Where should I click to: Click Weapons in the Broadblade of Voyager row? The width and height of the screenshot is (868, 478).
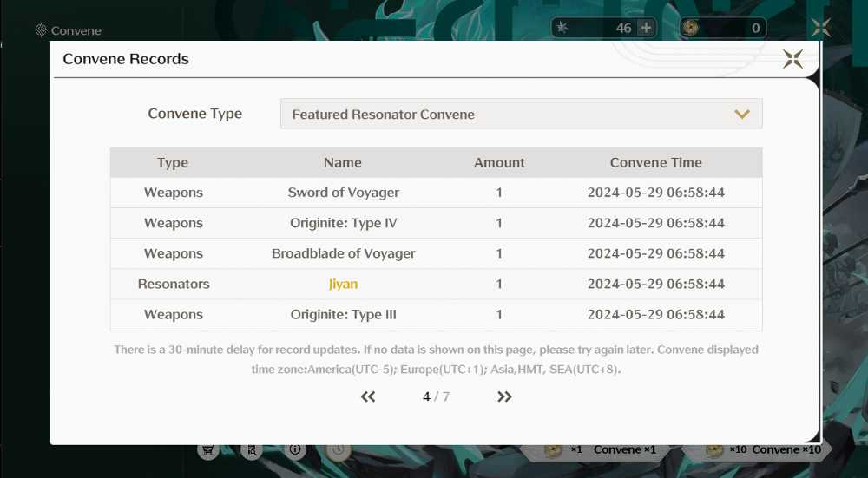tap(174, 253)
